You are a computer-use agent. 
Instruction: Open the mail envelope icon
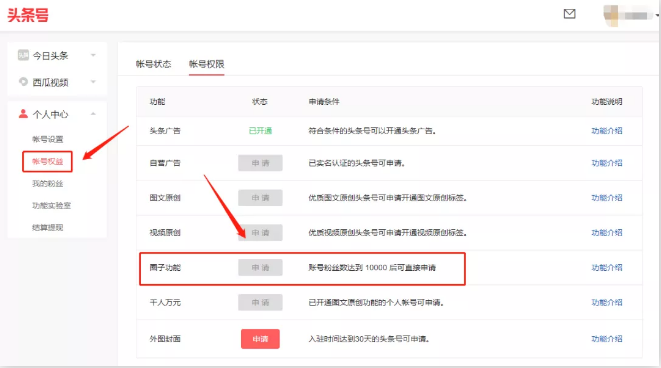[570, 14]
